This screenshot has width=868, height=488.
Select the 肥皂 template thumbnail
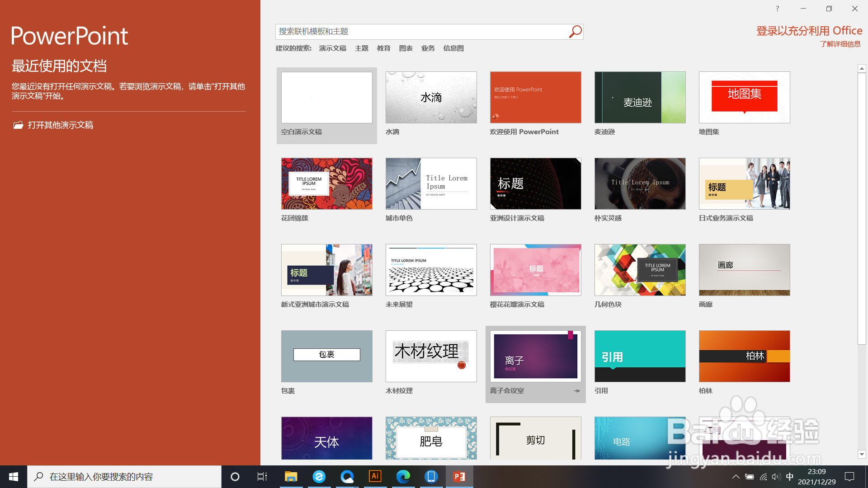(431, 438)
